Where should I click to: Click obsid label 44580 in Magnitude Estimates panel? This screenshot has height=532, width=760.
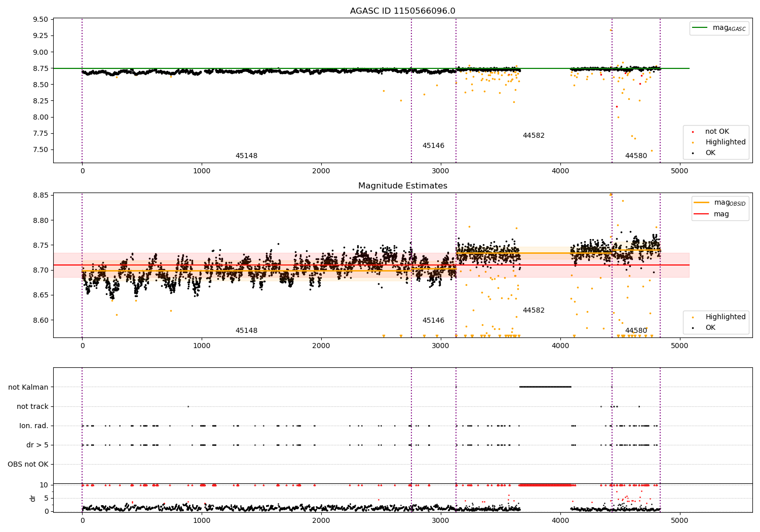(x=636, y=331)
